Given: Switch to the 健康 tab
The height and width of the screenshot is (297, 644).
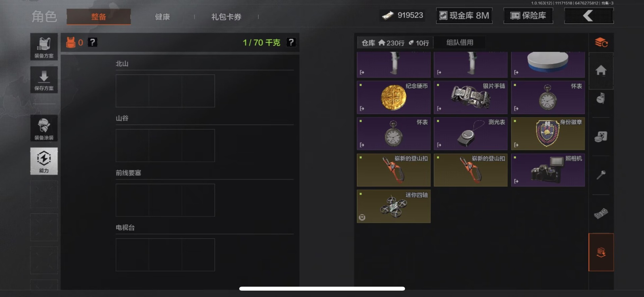Looking at the screenshot, I should click(x=162, y=17).
